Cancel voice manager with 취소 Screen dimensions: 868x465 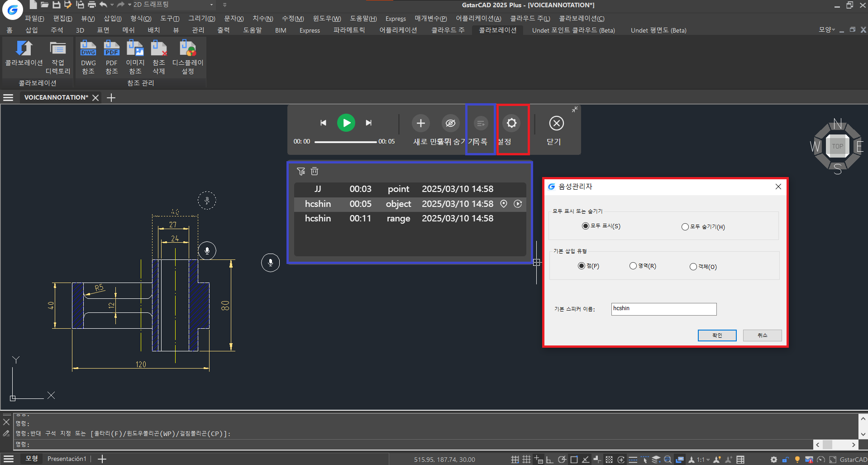[x=762, y=335]
